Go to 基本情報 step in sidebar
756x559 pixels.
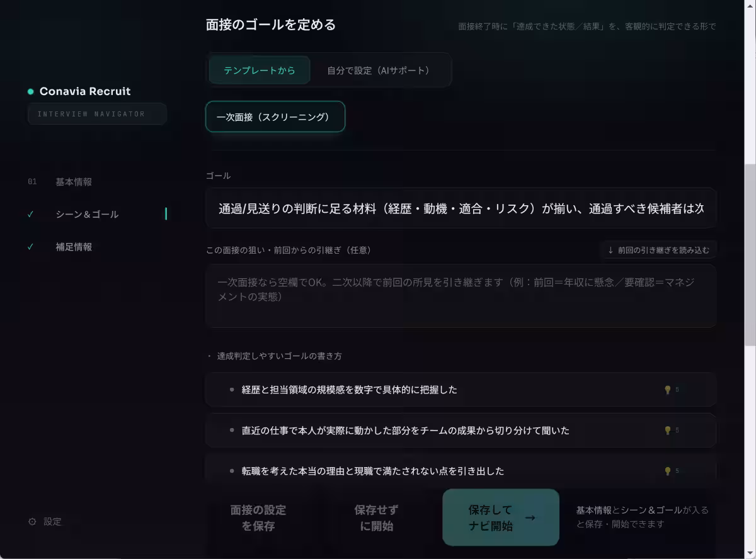74,182
